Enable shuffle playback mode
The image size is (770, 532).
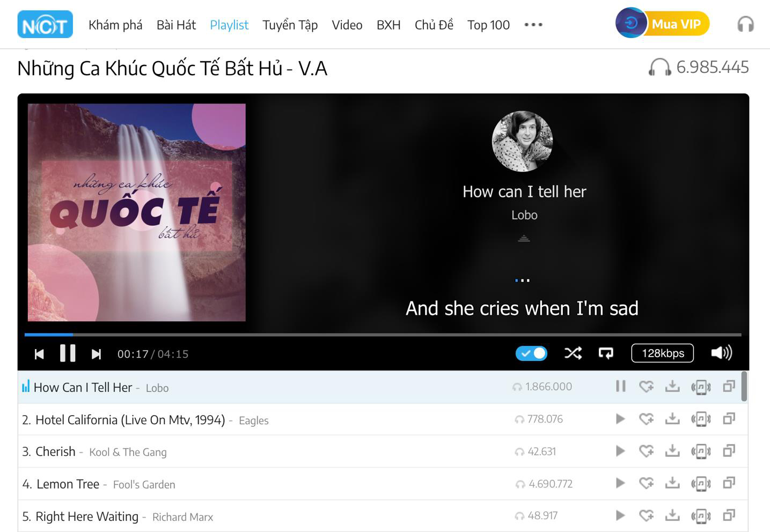pos(573,353)
